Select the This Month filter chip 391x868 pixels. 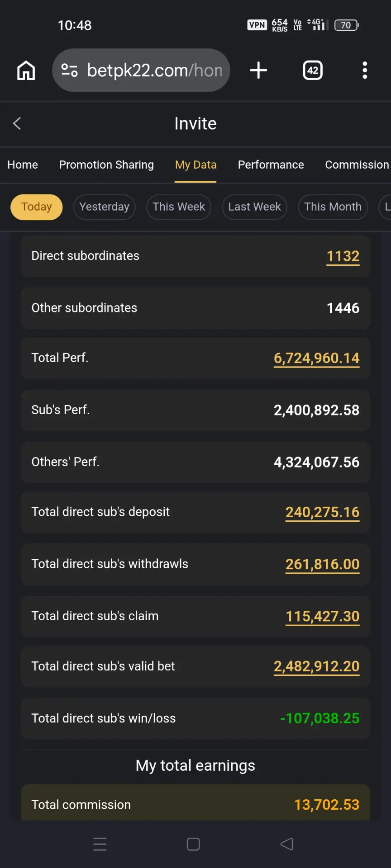[333, 207]
